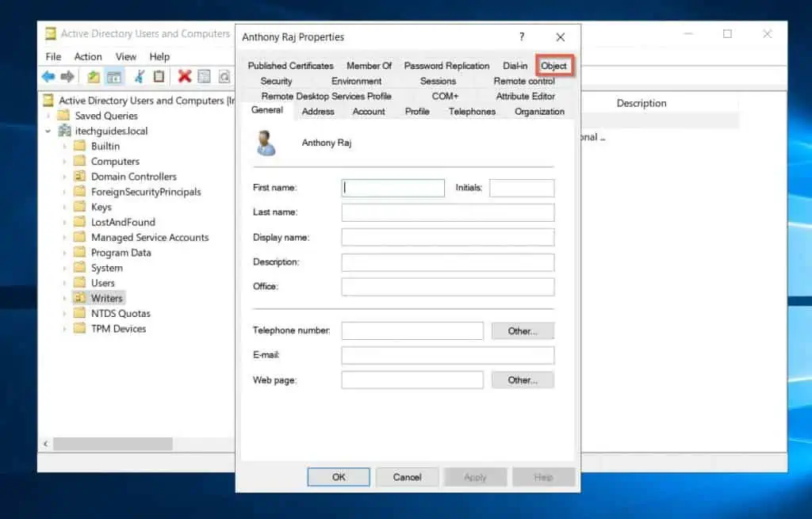Toggle the Show/Hide Console Tree icon
Image resolution: width=812 pixels, height=519 pixels.
click(x=114, y=77)
